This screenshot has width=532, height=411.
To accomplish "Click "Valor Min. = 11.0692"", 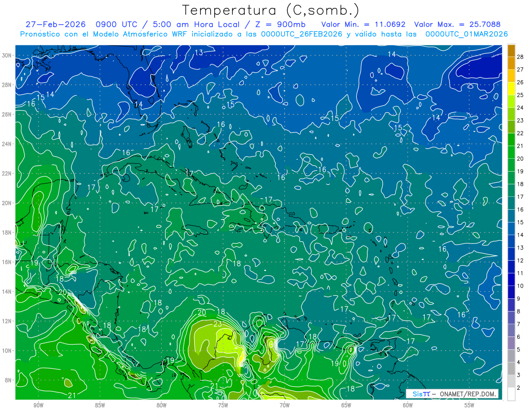I will (363, 24).
